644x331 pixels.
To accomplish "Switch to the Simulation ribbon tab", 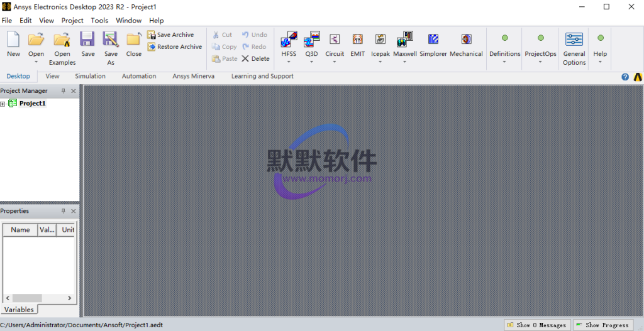I will pos(90,76).
